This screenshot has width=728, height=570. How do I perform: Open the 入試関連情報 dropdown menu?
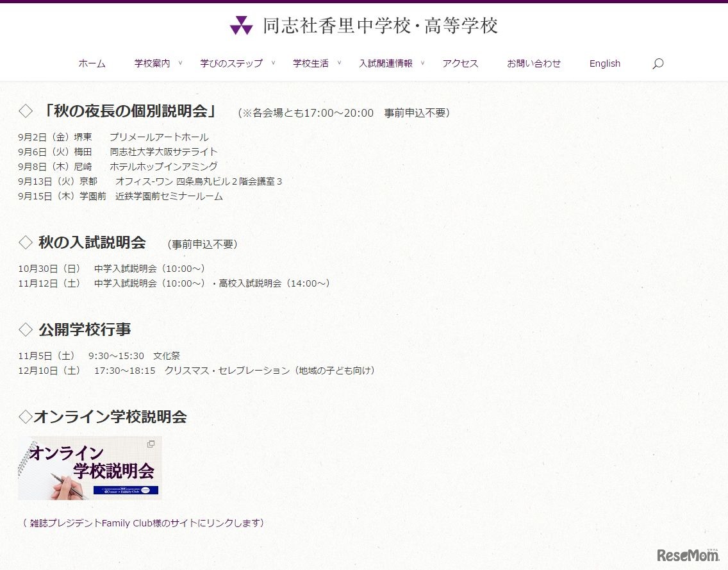386,63
